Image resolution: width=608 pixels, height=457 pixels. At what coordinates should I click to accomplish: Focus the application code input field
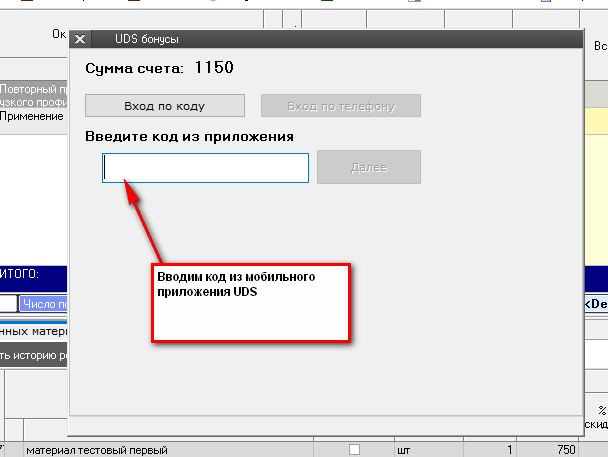pyautogui.click(x=206, y=168)
